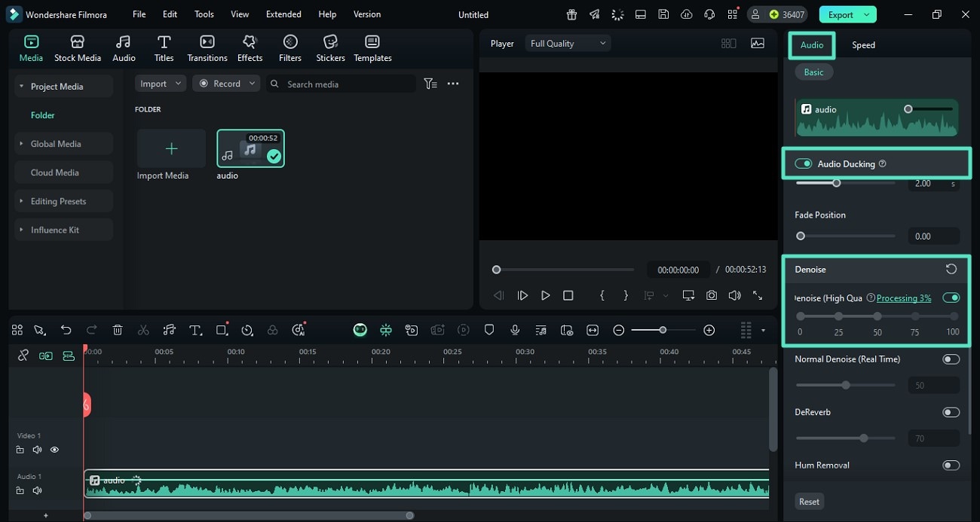The image size is (980, 522).
Task: Open the Transitions section
Action: click(207, 48)
